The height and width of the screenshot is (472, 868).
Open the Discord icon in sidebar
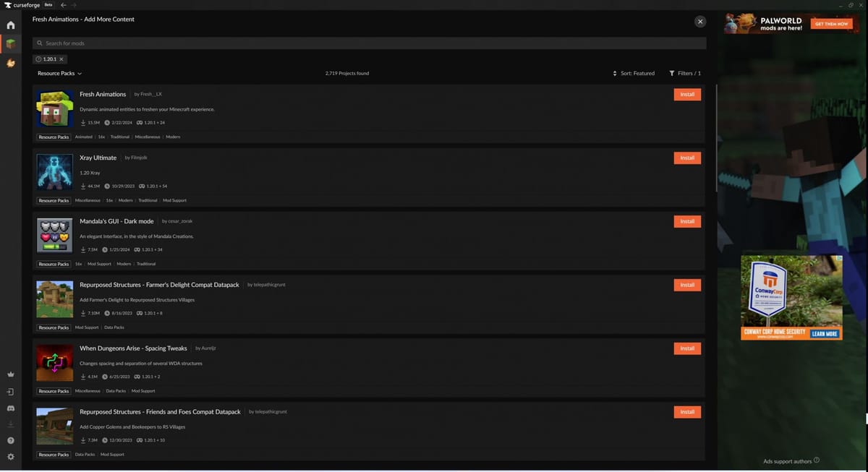coord(10,408)
